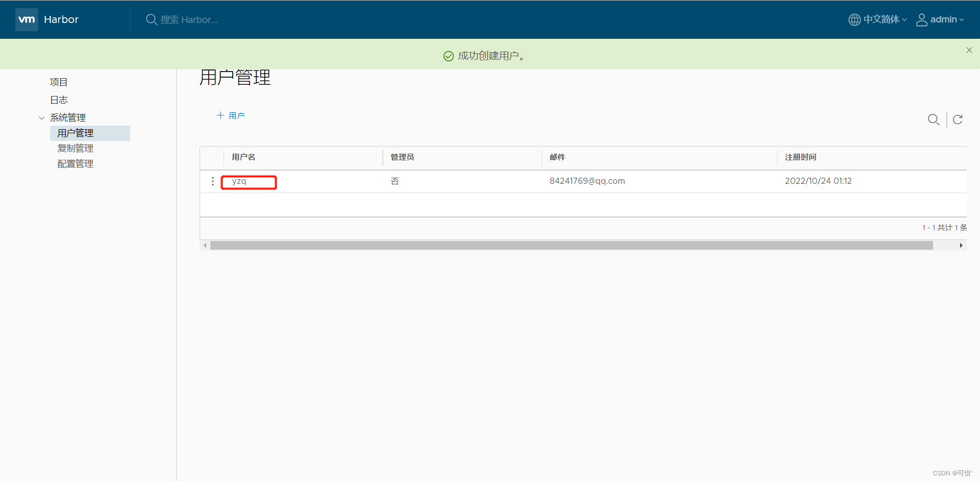Image resolution: width=980 pixels, height=481 pixels.
Task: Click the 邮件 column header
Action: click(x=557, y=157)
